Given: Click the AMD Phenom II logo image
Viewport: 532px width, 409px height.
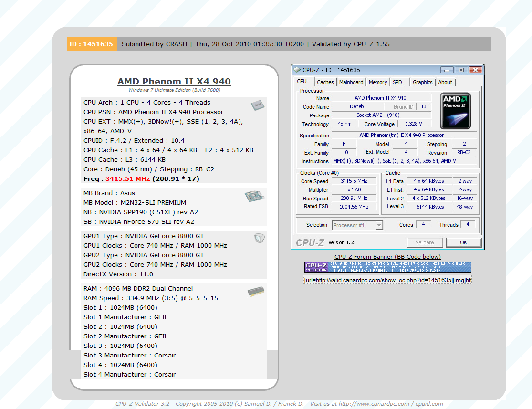Looking at the screenshot, I should pyautogui.click(x=455, y=111).
